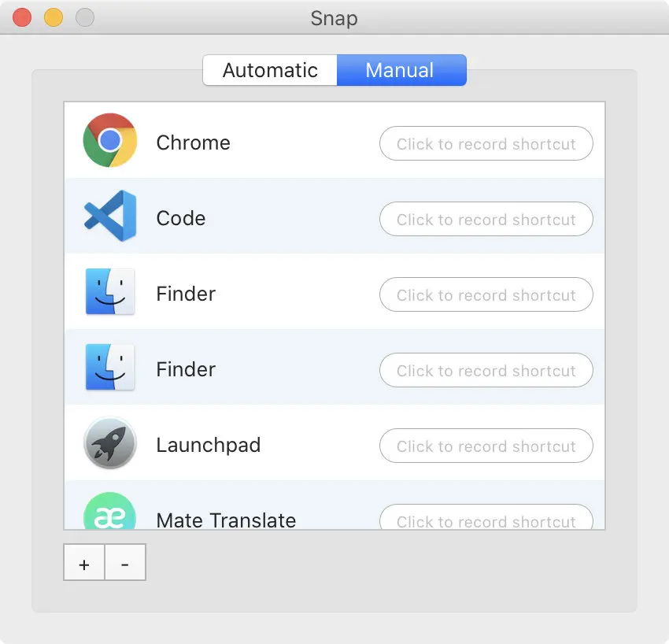Record shortcut for Finder row above Launchpad
This screenshot has height=644, width=669.
[x=486, y=370]
